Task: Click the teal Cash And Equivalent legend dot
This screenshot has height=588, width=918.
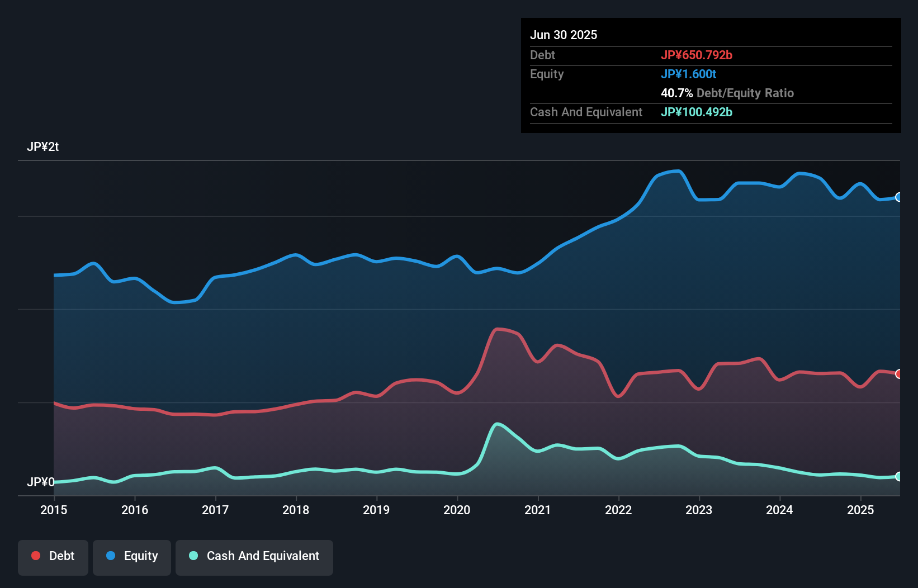Action: (x=193, y=556)
